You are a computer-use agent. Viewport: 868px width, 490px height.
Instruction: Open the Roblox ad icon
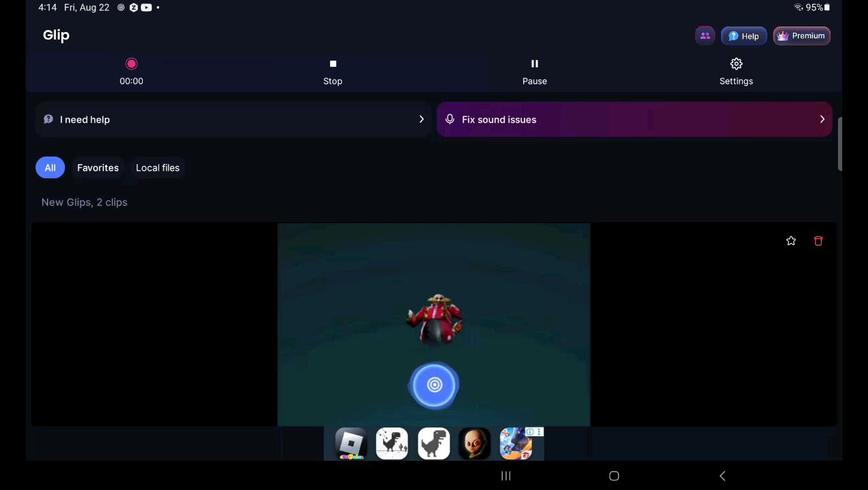pyautogui.click(x=351, y=444)
